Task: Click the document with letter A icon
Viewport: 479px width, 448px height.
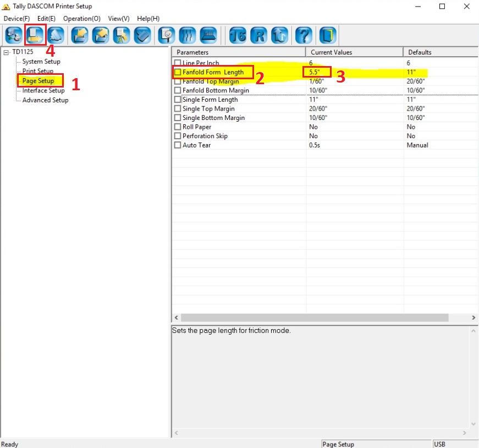Action: [122, 35]
